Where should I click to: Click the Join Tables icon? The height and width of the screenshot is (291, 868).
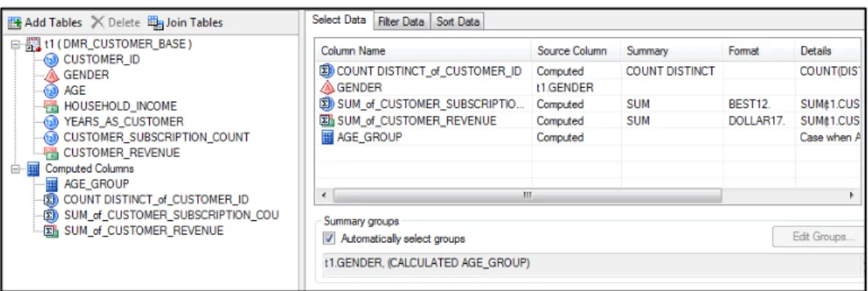coord(156,23)
